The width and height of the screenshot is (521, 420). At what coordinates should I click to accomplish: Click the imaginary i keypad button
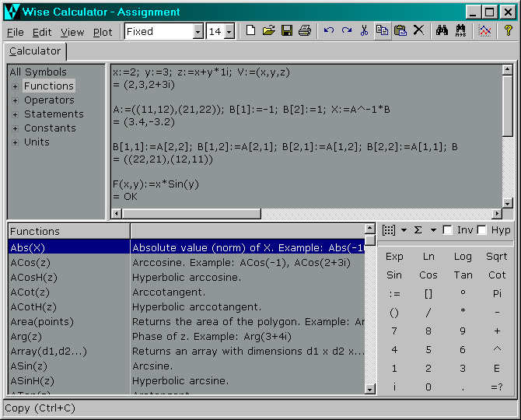[394, 387]
